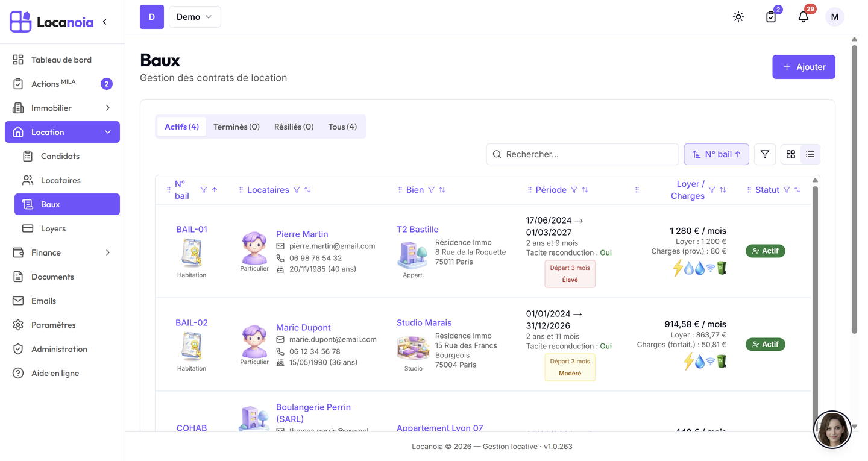Sort by N° bail column arrow

pyautogui.click(x=215, y=190)
